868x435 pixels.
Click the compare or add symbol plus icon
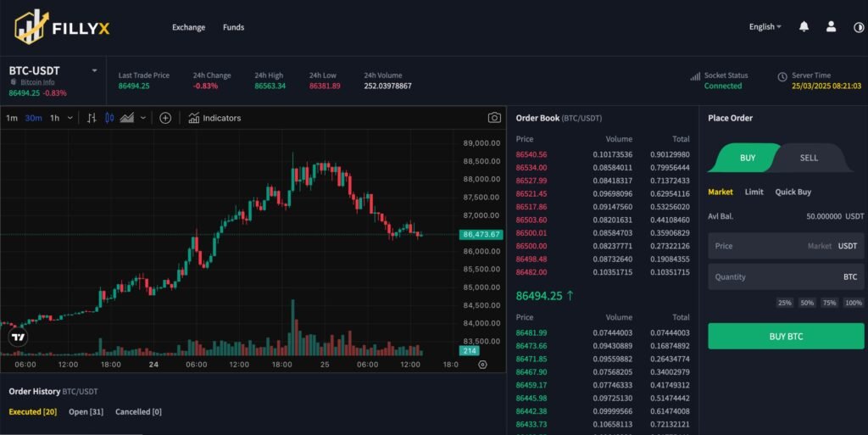165,118
